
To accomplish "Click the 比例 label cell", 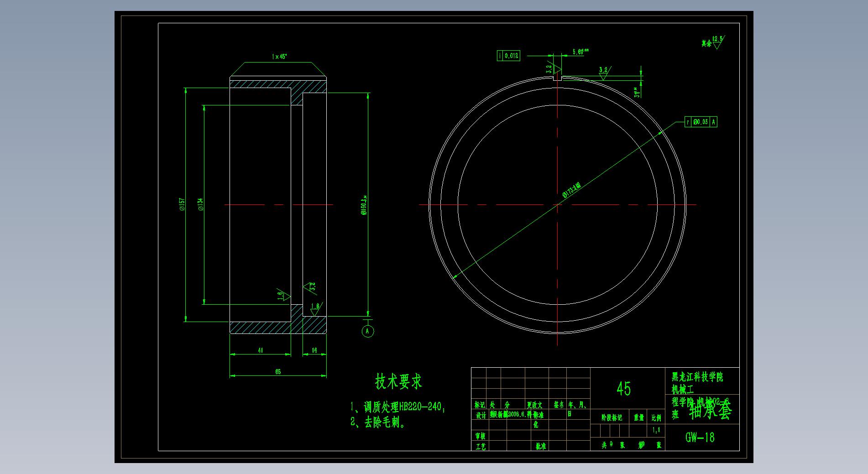I will tap(656, 417).
